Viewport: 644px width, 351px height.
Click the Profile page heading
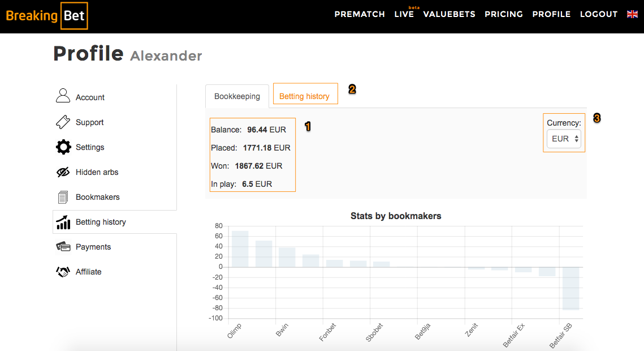(88, 54)
